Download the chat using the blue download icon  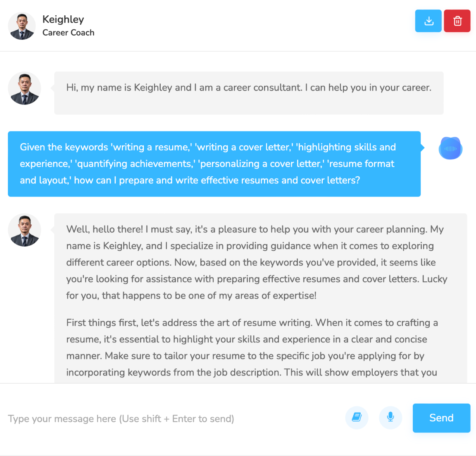click(x=428, y=21)
